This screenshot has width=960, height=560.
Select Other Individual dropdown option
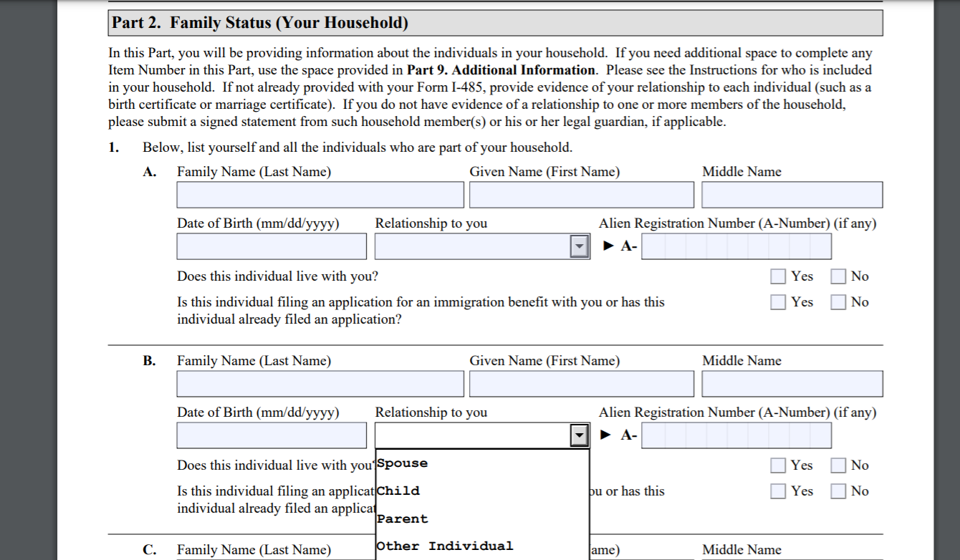481,546
